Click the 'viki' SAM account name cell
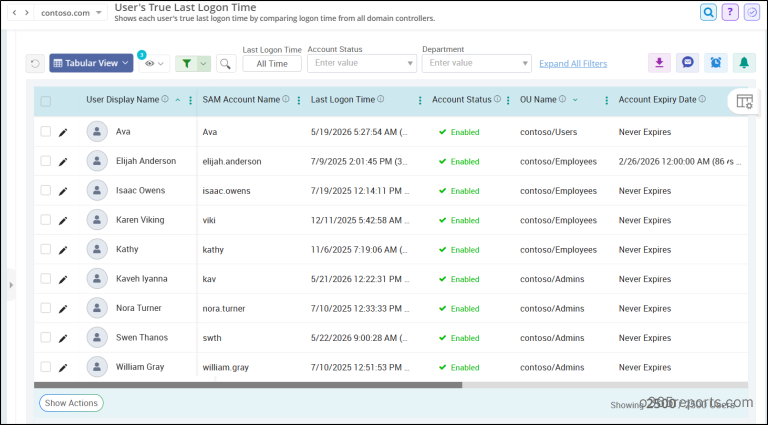 pyautogui.click(x=209, y=220)
